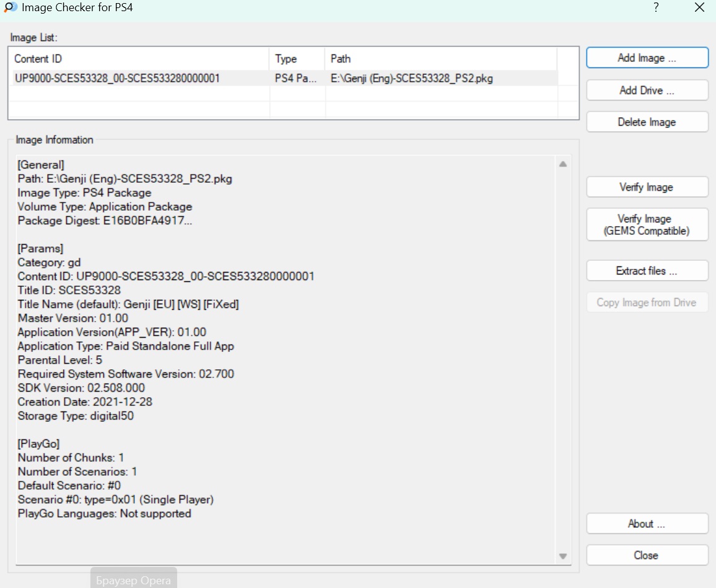Viewport: 716px width, 588px height.
Task: Click the Close button at the bottom
Action: pyautogui.click(x=647, y=555)
